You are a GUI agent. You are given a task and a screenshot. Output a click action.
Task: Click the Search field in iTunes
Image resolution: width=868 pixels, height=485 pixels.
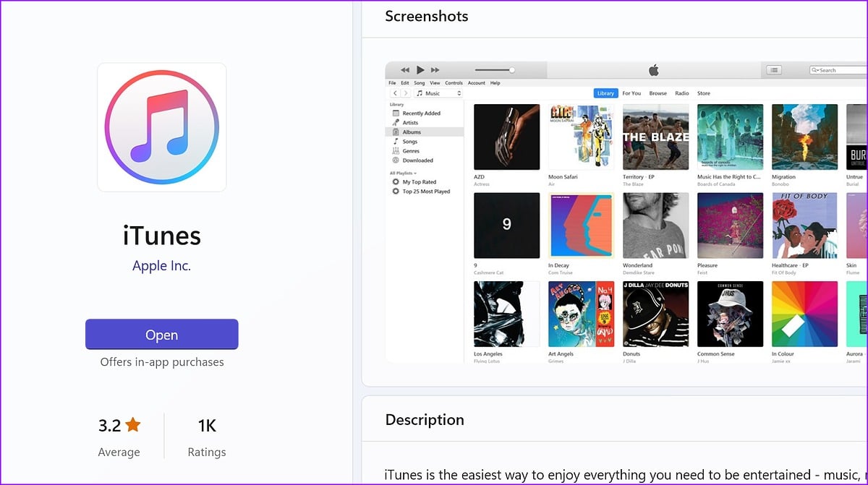[x=839, y=70]
